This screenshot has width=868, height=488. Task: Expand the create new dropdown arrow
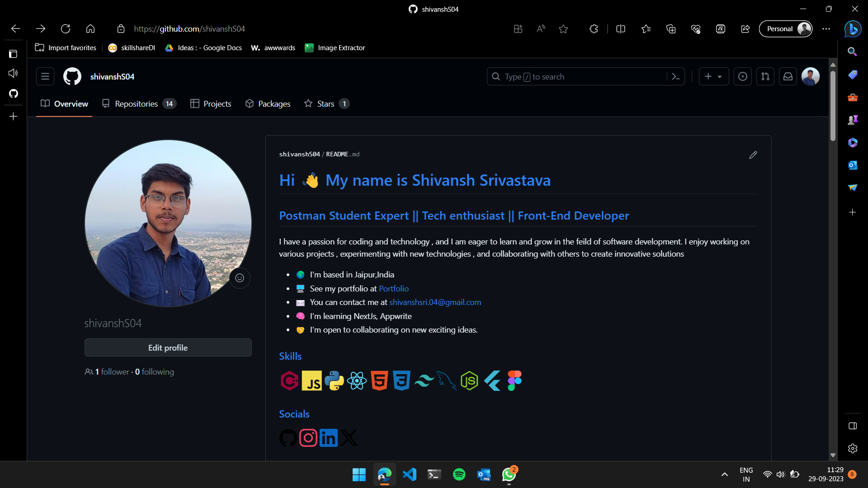[x=720, y=76]
